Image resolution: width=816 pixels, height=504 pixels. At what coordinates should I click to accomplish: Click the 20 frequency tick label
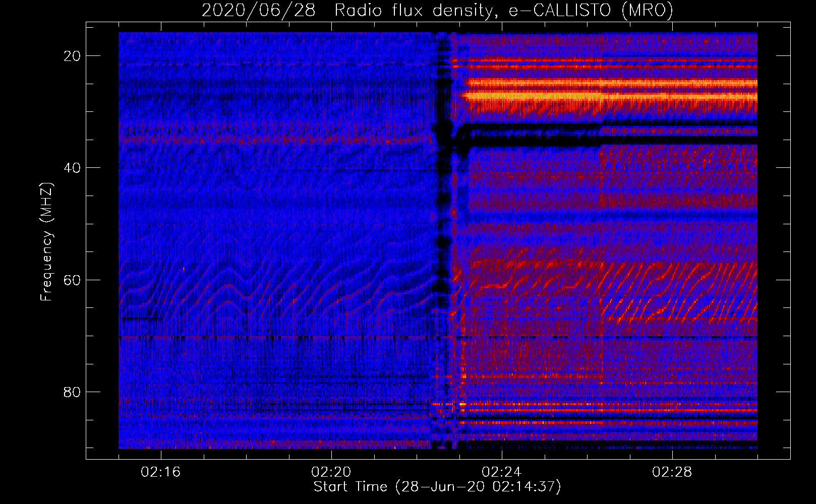pyautogui.click(x=72, y=56)
